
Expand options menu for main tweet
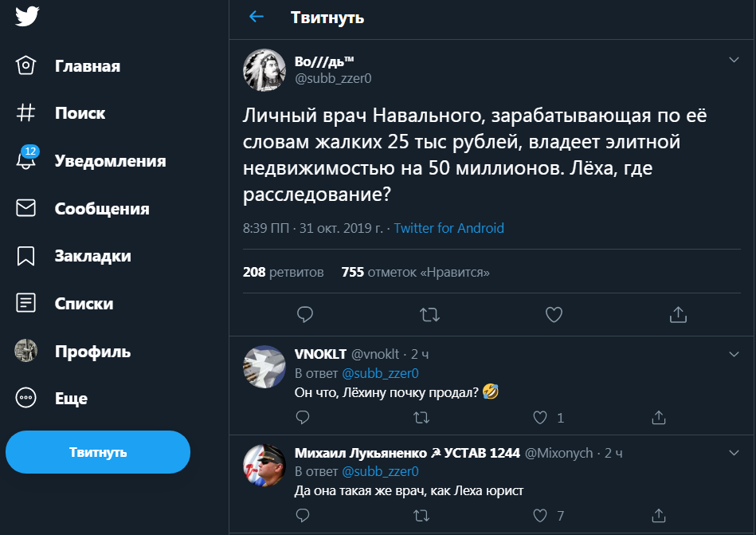tap(734, 60)
